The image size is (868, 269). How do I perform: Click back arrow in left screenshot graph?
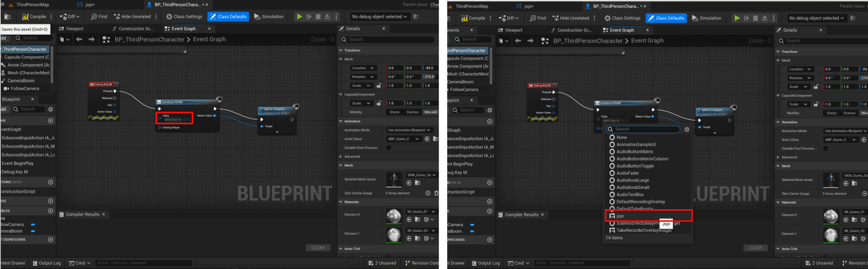click(x=79, y=39)
